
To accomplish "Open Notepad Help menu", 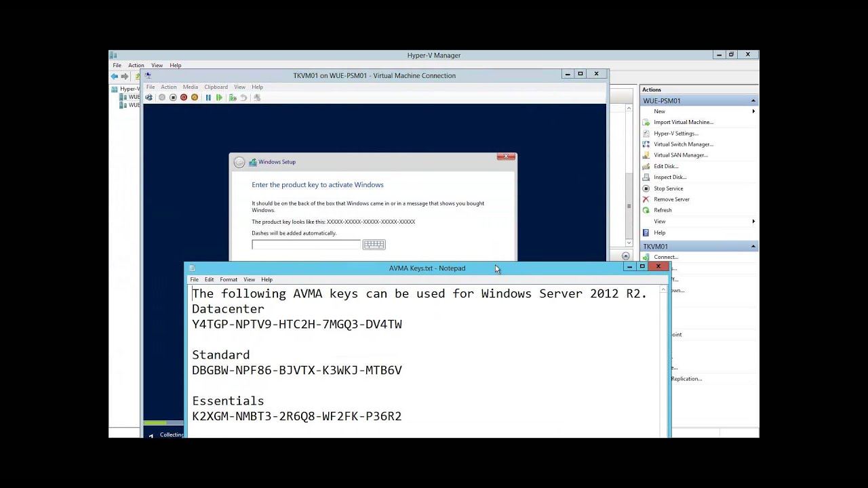I will click(267, 280).
